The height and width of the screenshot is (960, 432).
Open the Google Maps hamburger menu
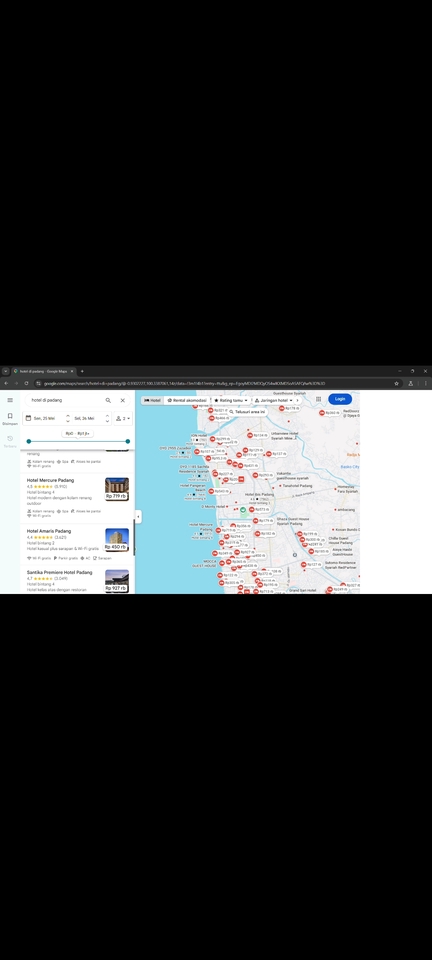[x=10, y=400]
